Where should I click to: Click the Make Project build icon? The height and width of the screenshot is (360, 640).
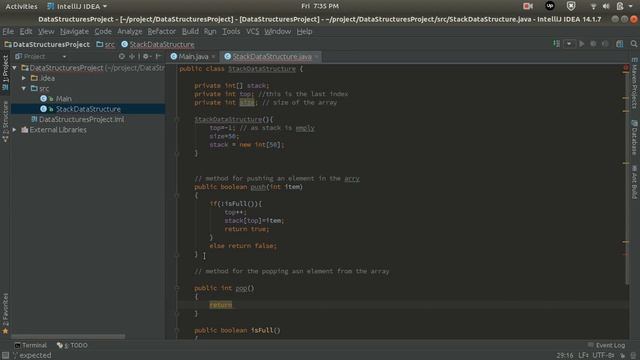click(x=556, y=44)
